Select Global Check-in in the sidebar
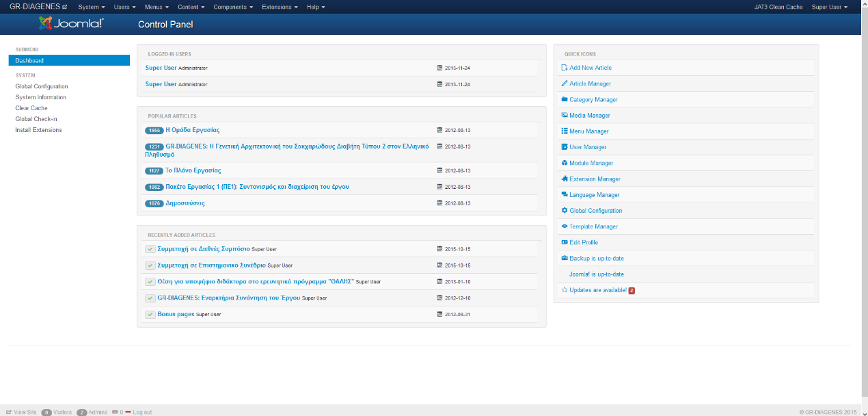The image size is (868, 416). click(36, 119)
